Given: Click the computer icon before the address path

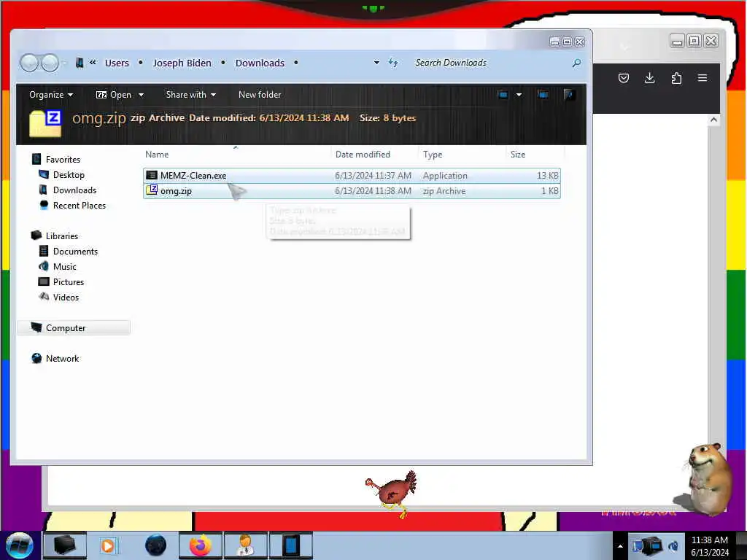Looking at the screenshot, I should [80, 63].
